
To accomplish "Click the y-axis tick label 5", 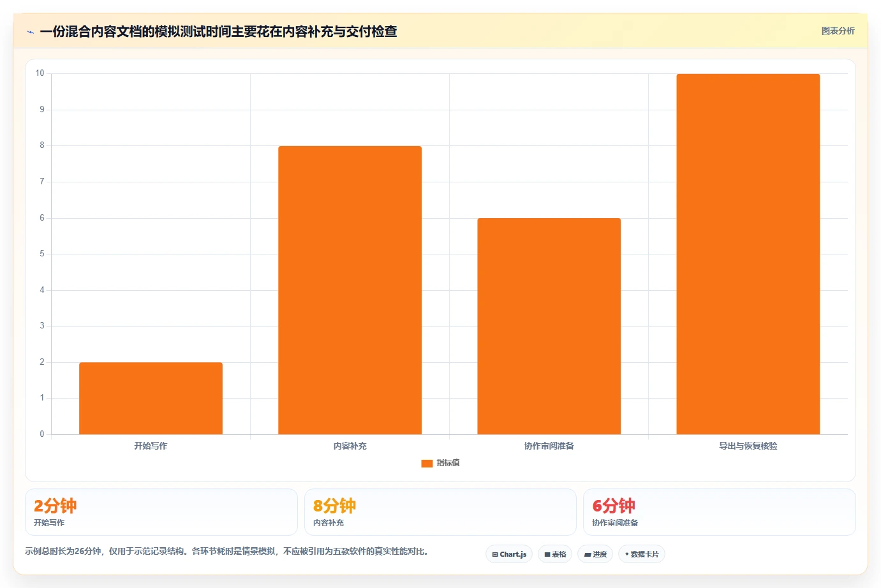I will 42,254.
